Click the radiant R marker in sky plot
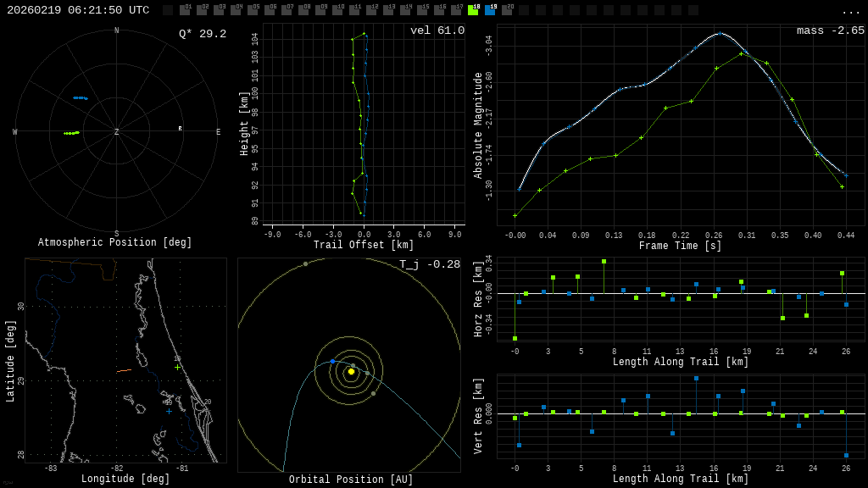 click(180, 129)
